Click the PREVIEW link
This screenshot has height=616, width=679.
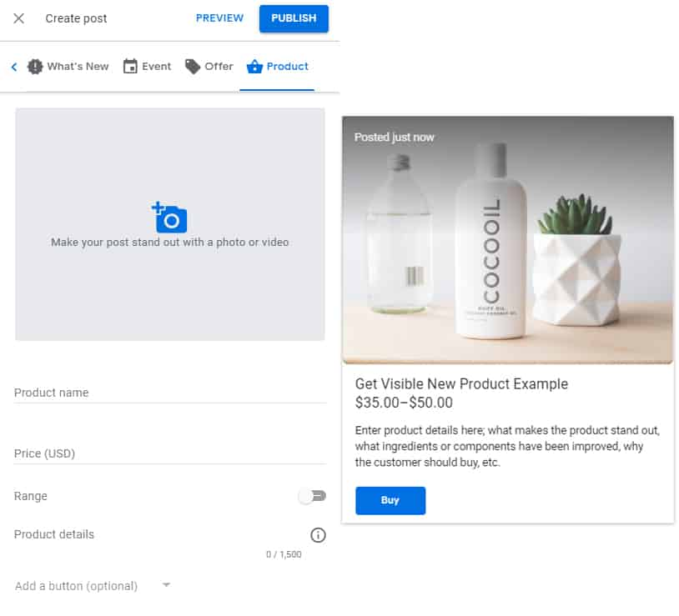click(x=219, y=18)
